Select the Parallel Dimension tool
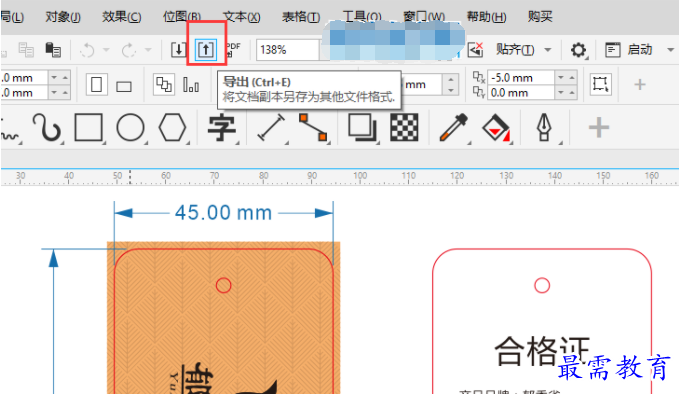The width and height of the screenshot is (679, 399). (x=271, y=127)
